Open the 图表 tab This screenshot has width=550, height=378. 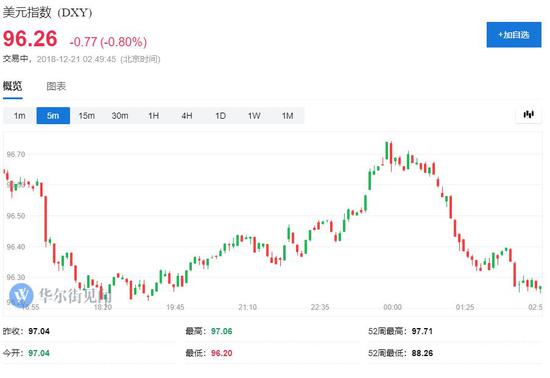[56, 86]
